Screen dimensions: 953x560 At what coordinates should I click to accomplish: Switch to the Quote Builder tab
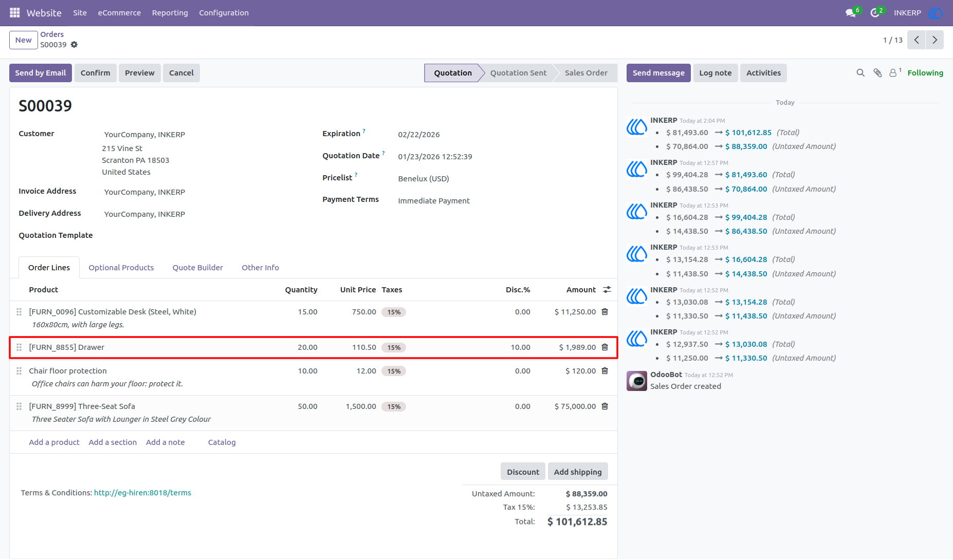pyautogui.click(x=198, y=268)
